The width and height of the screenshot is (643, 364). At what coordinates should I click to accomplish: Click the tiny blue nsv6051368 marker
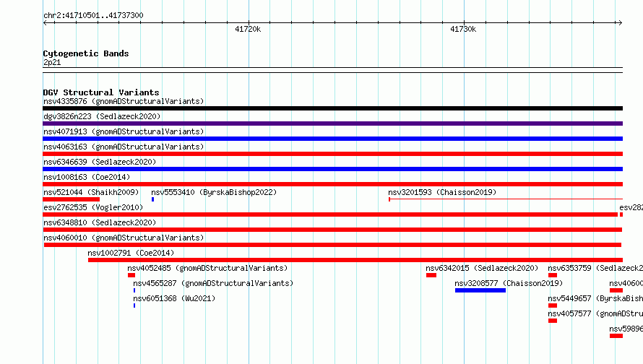(x=134, y=305)
